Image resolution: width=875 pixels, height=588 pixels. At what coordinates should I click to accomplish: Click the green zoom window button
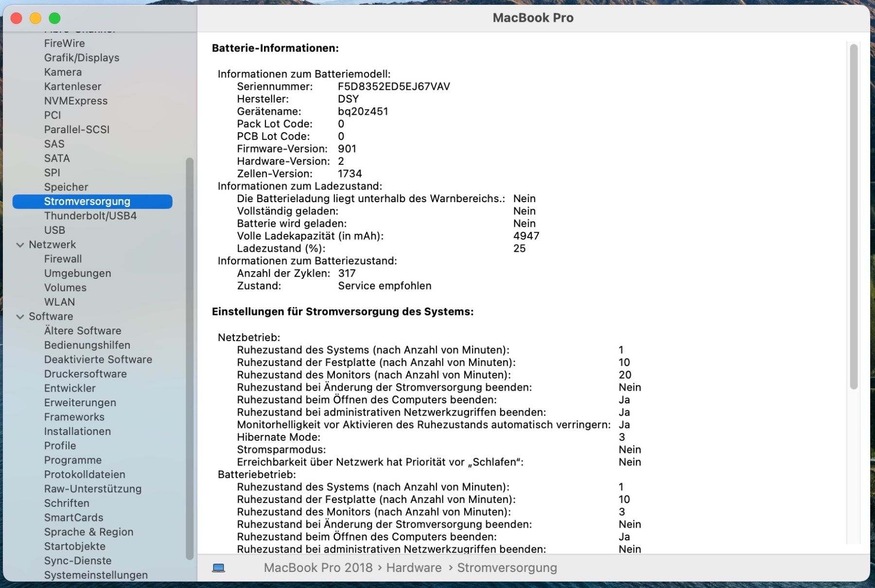pos(55,18)
